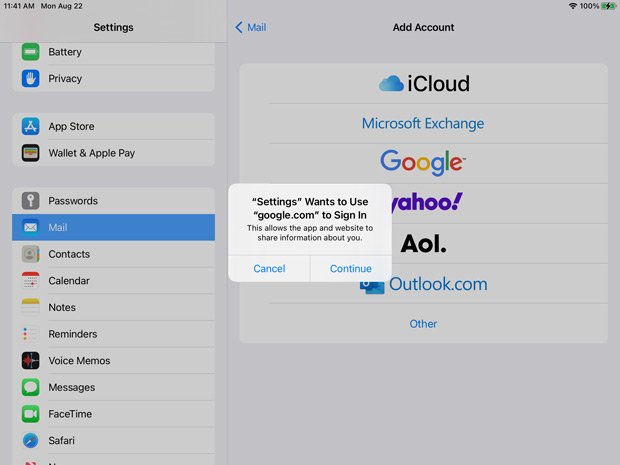Viewport: 620px width, 465px height.
Task: Tap the Privacy hand icon
Action: pyautogui.click(x=30, y=78)
